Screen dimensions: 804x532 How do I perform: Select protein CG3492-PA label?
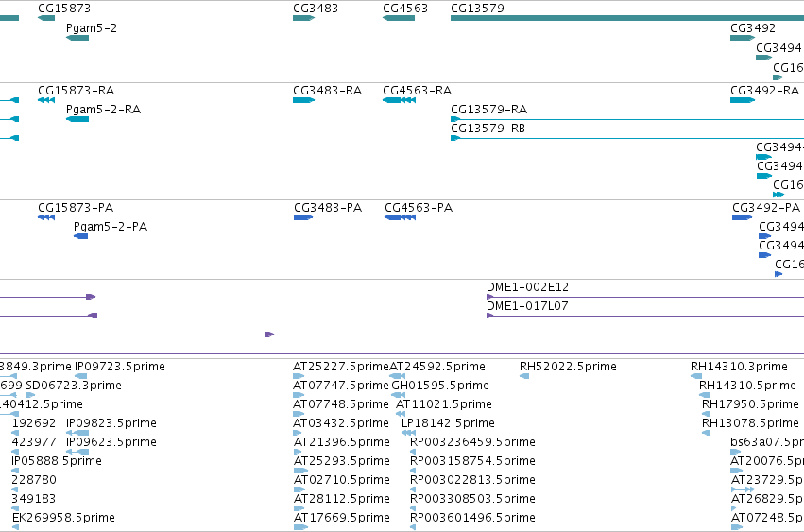pos(766,208)
